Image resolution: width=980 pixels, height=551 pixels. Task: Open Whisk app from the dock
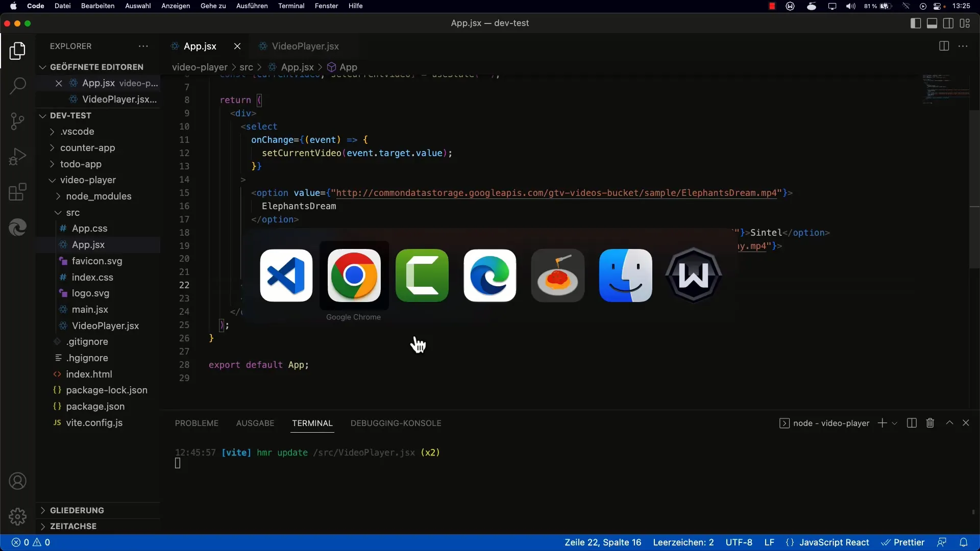693,275
